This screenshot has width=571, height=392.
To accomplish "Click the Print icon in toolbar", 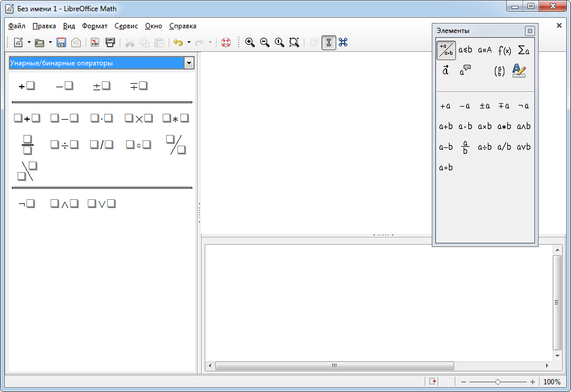I will coord(110,42).
